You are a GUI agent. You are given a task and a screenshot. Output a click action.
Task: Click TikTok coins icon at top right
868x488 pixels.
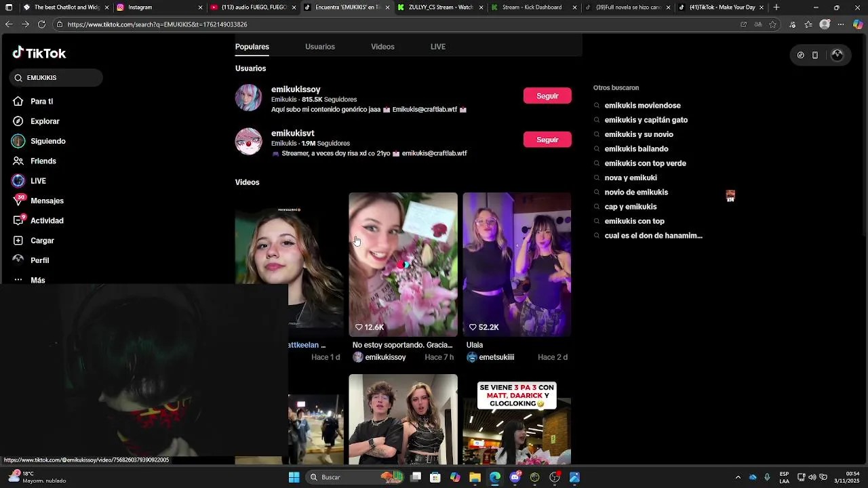pyautogui.click(x=800, y=56)
